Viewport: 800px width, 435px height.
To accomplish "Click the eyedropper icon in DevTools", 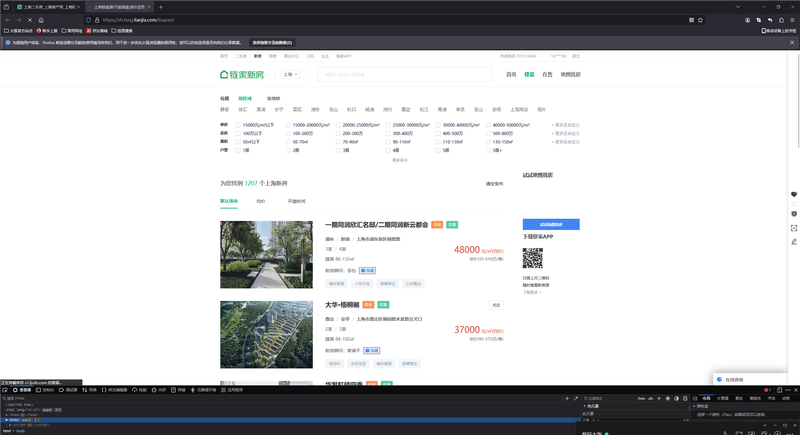I will [x=576, y=398].
